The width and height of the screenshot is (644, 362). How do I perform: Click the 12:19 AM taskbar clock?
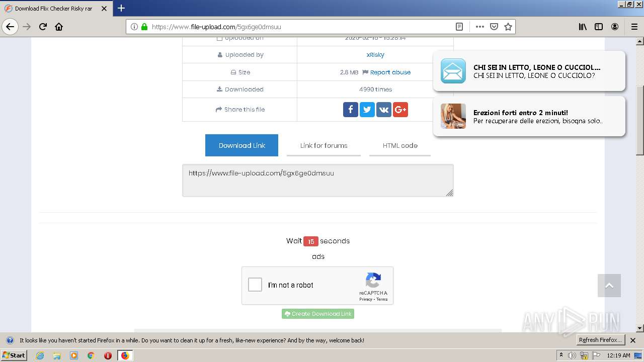(618, 355)
